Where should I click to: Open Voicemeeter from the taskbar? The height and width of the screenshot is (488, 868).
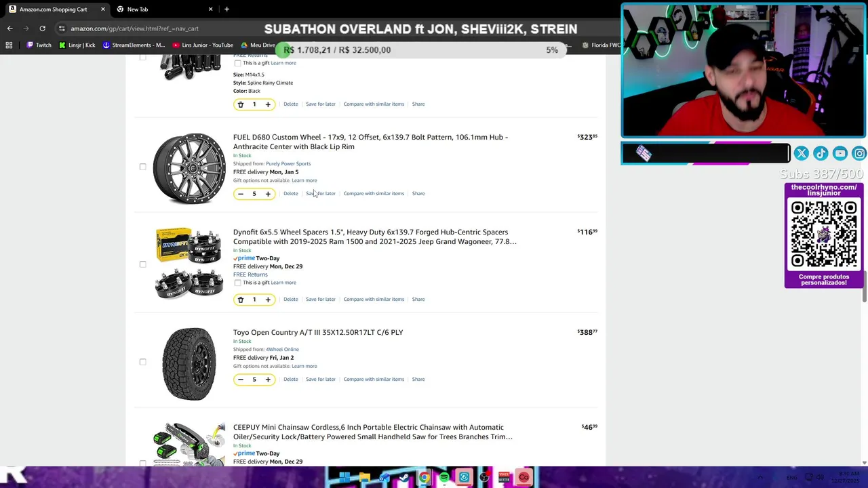click(504, 477)
